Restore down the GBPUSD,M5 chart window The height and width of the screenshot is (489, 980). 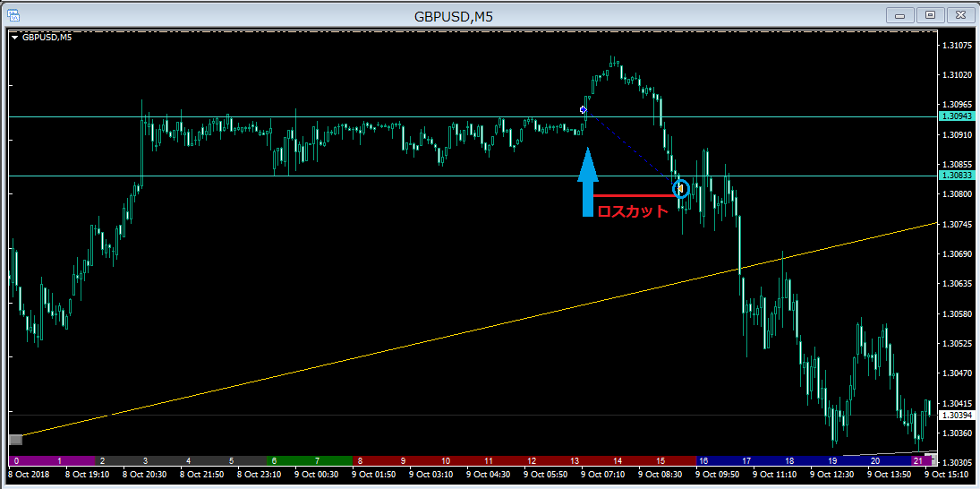click(x=931, y=15)
